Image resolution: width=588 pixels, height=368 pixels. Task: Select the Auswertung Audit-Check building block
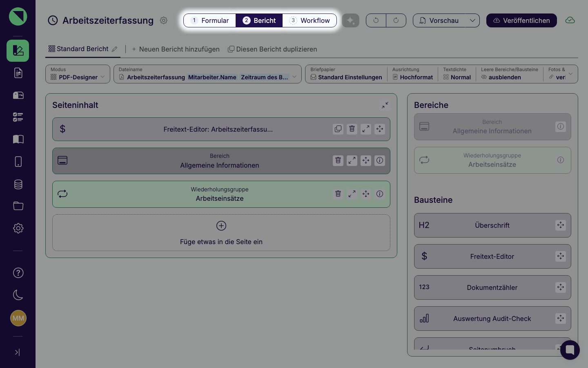coord(492,319)
